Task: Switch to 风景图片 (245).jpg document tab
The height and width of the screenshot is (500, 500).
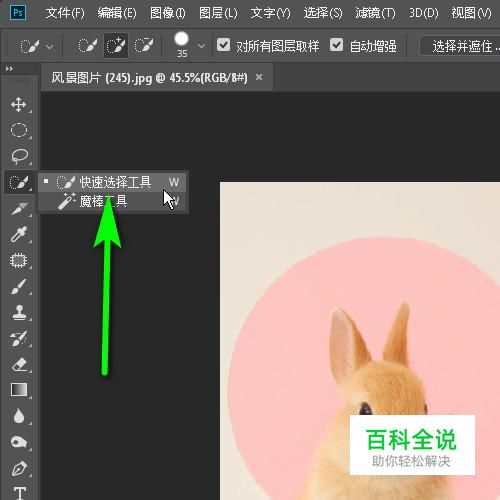Action: click(x=149, y=78)
